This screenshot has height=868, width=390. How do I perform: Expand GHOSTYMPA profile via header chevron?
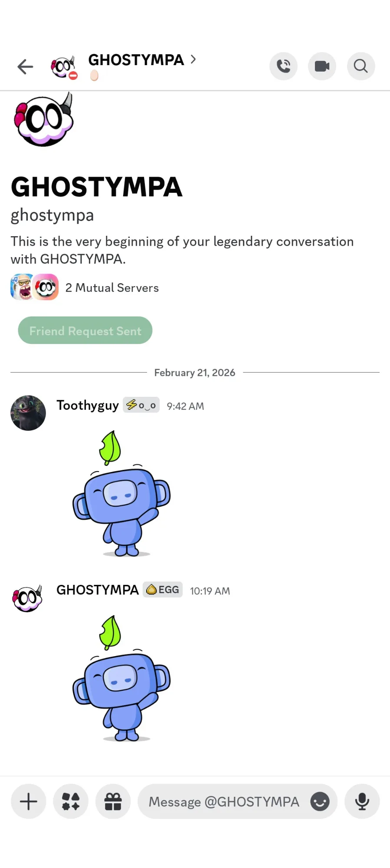pos(193,59)
